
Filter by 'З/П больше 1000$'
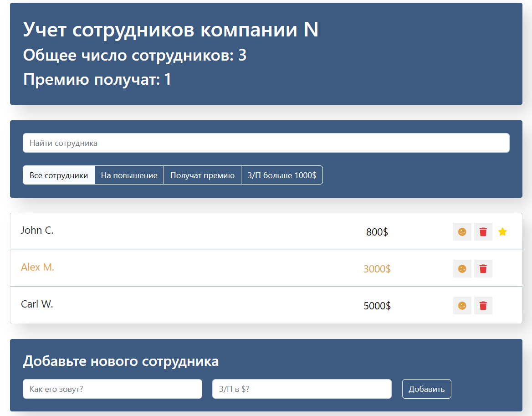click(281, 175)
